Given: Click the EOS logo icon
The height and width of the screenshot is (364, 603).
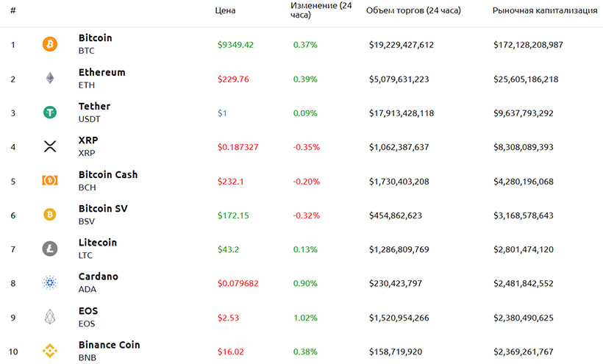Looking at the screenshot, I should click(50, 316).
